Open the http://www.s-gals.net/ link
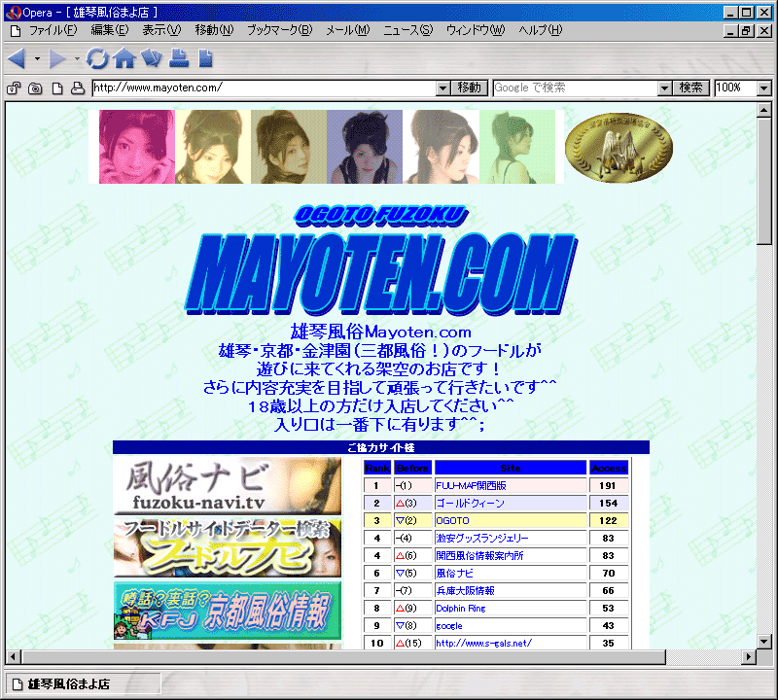The width and height of the screenshot is (778, 700). (x=483, y=643)
